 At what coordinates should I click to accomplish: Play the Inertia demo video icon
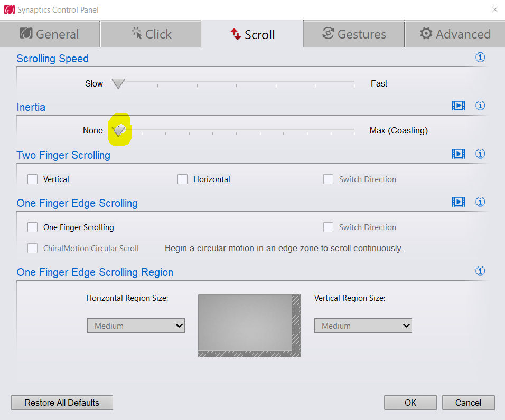point(459,106)
